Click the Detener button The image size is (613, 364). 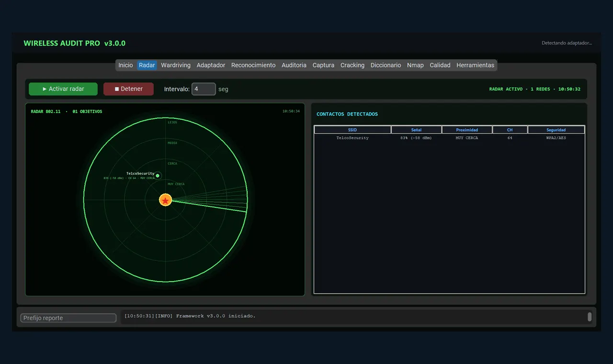click(128, 89)
